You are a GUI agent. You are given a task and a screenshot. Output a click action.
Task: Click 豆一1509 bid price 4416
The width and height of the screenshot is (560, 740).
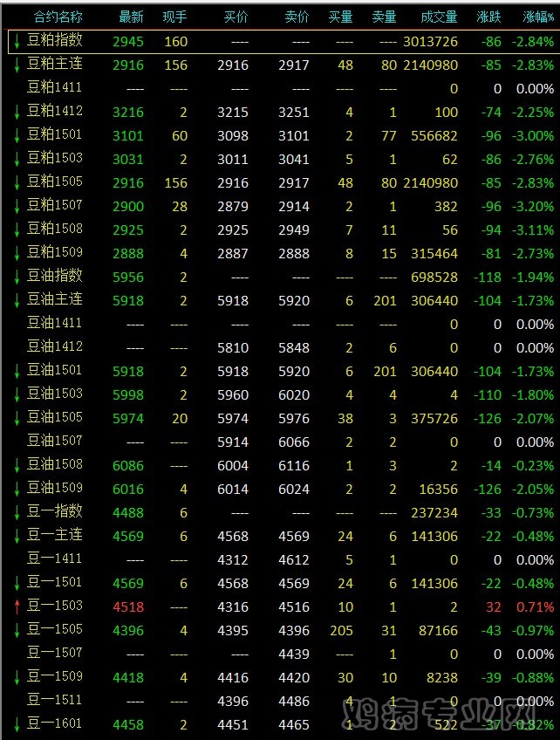[233, 678]
